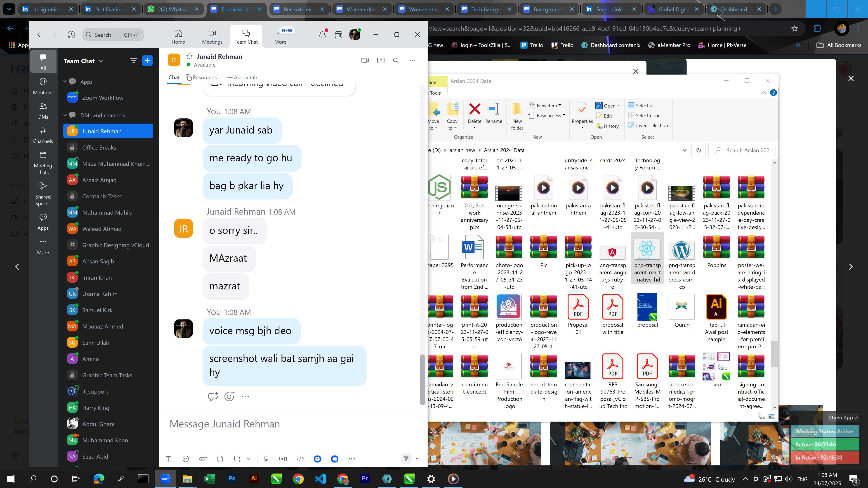Click Invert selection in File Explorer
This screenshot has width=868, height=488.
pos(648,125)
